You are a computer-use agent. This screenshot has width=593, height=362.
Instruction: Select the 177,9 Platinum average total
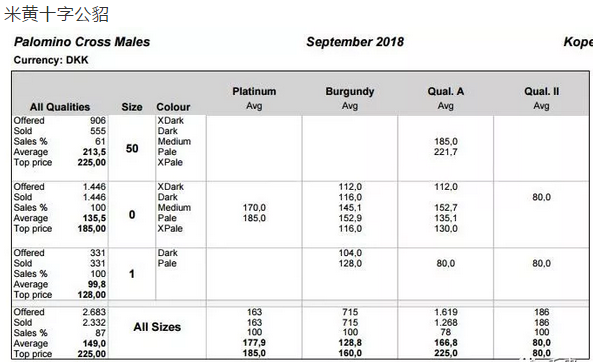[x=254, y=343]
